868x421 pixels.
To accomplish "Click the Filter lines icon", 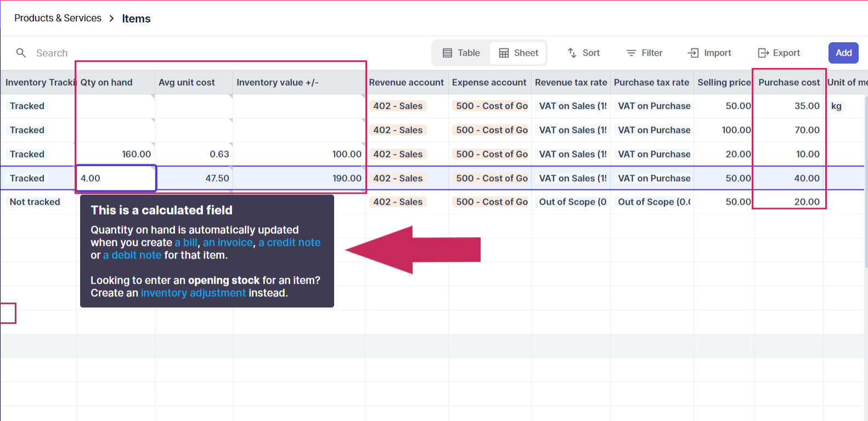I will [x=631, y=53].
